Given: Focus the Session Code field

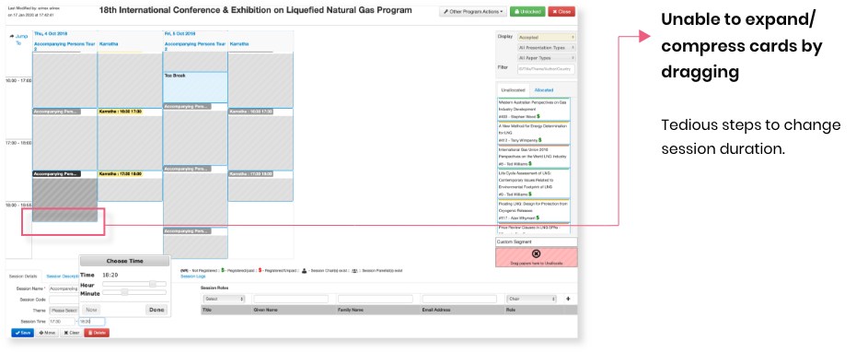Looking at the screenshot, I should 64,300.
